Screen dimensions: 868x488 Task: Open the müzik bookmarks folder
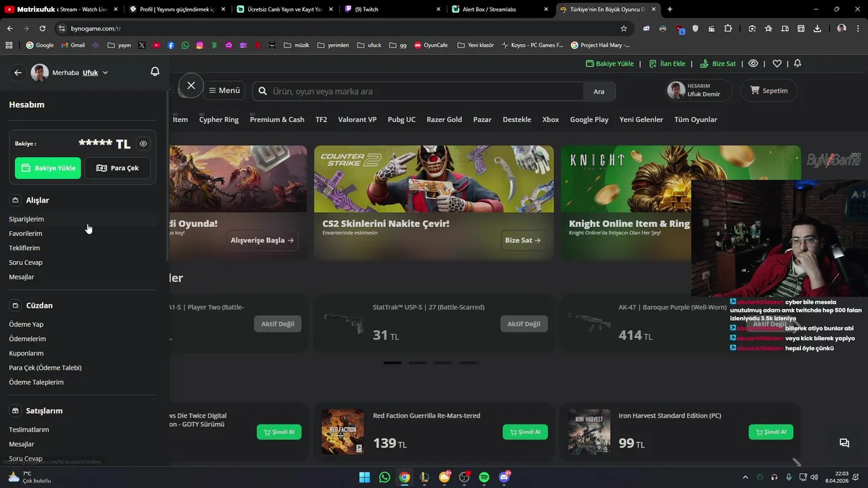[296, 45]
